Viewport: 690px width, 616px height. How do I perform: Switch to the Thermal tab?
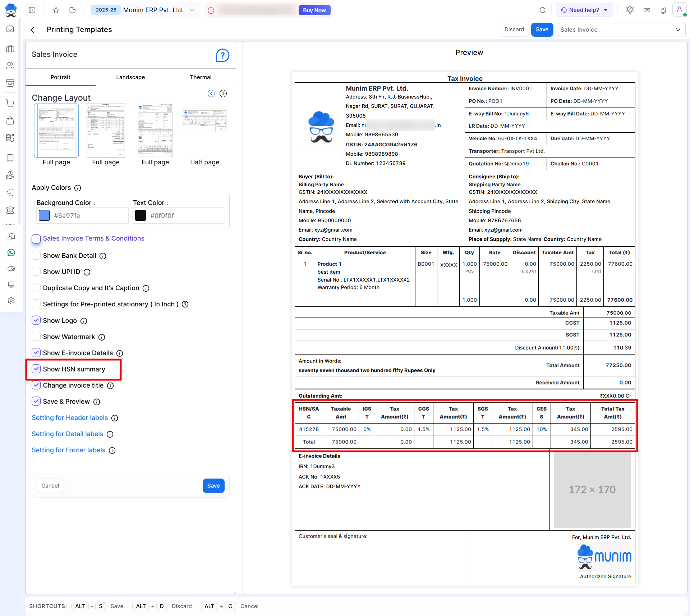(201, 77)
